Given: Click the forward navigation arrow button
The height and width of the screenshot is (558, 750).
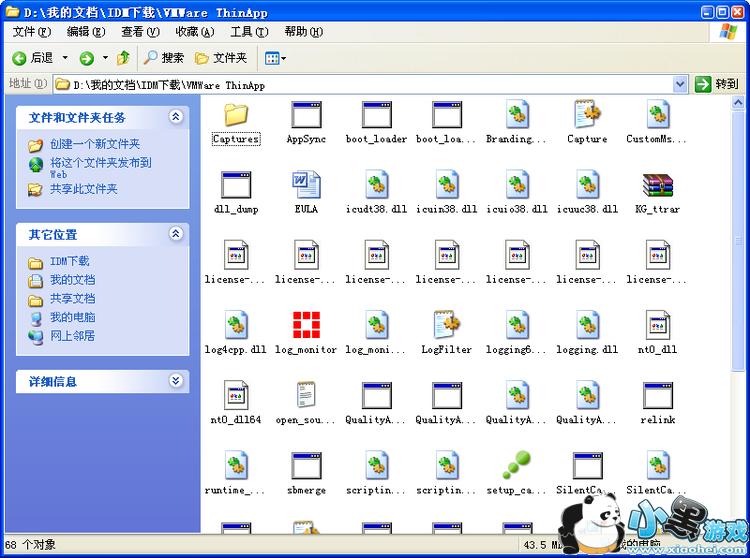Looking at the screenshot, I should point(87,58).
